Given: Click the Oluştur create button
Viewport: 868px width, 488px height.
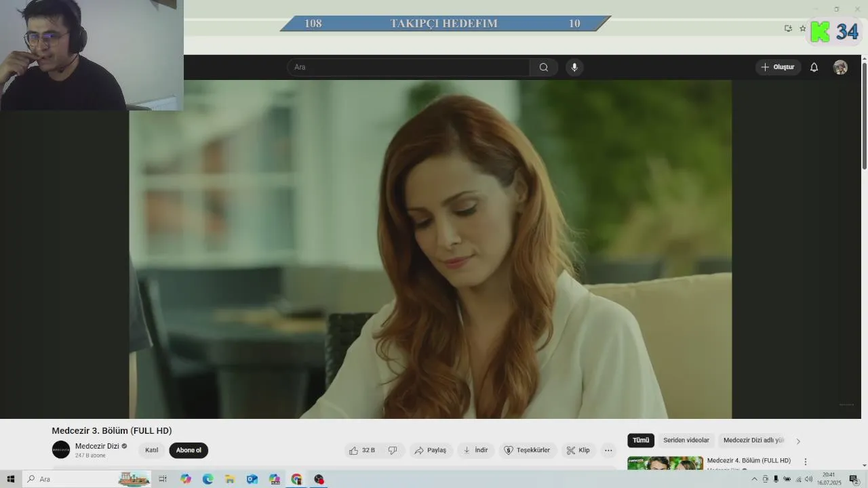Looking at the screenshot, I should 778,67.
